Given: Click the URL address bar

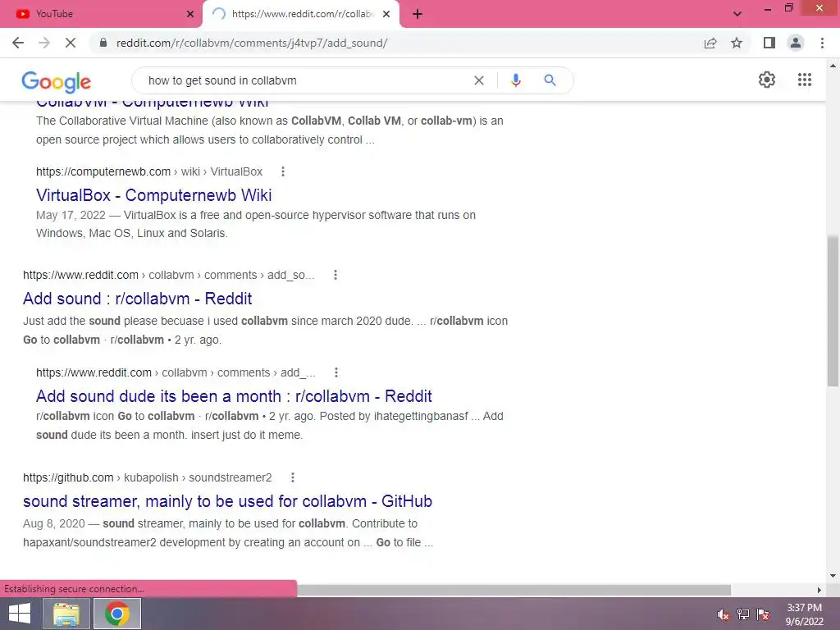Looking at the screenshot, I should (x=396, y=43).
